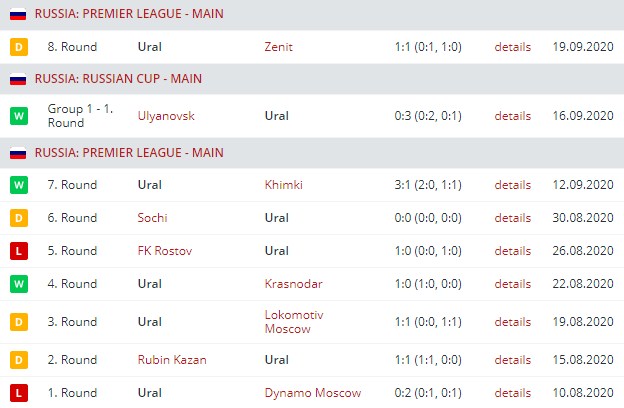The height and width of the screenshot is (408, 624).
Task: Click the draw badge for Rubin Kazan match
Action: click(x=18, y=360)
